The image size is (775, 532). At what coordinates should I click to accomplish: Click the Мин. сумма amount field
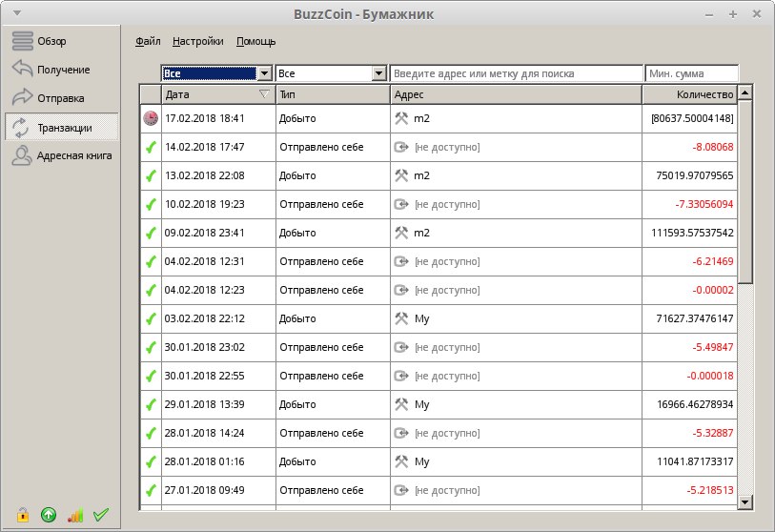pos(691,73)
